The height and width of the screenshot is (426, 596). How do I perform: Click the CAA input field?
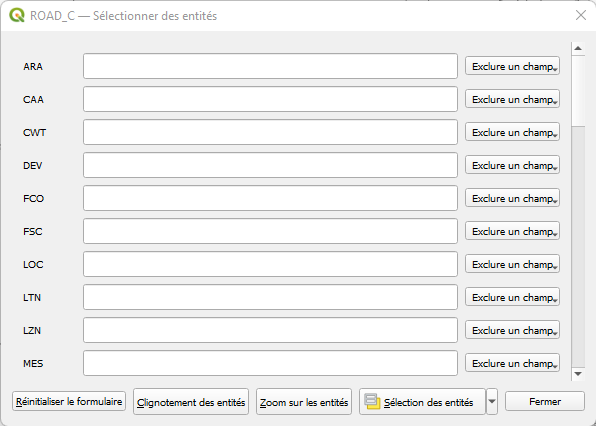(270, 99)
